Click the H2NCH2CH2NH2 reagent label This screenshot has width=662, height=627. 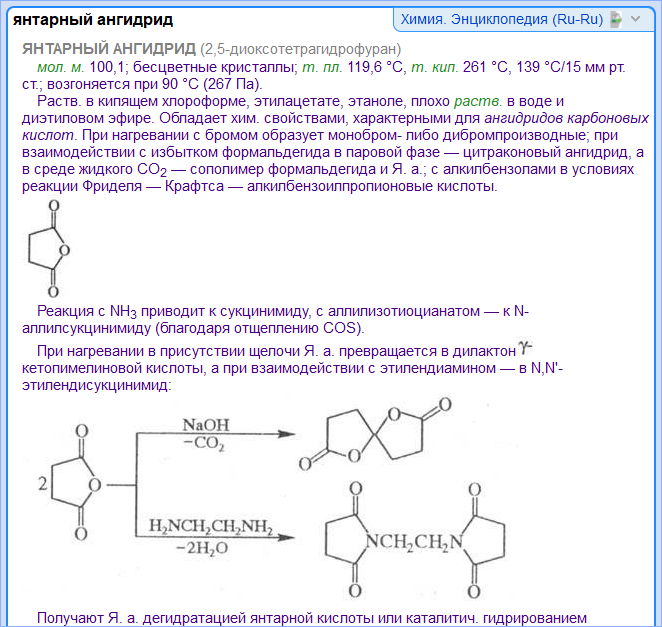coord(210,525)
